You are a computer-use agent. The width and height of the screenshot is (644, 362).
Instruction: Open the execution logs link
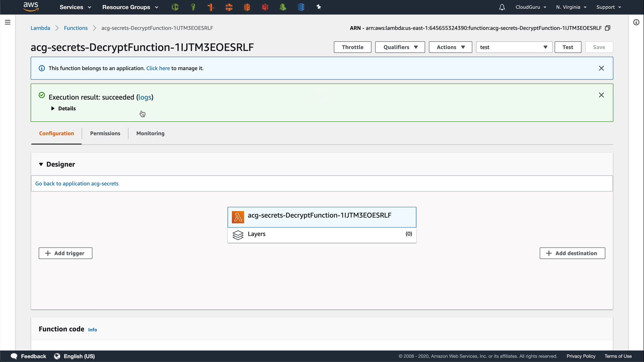coord(145,97)
